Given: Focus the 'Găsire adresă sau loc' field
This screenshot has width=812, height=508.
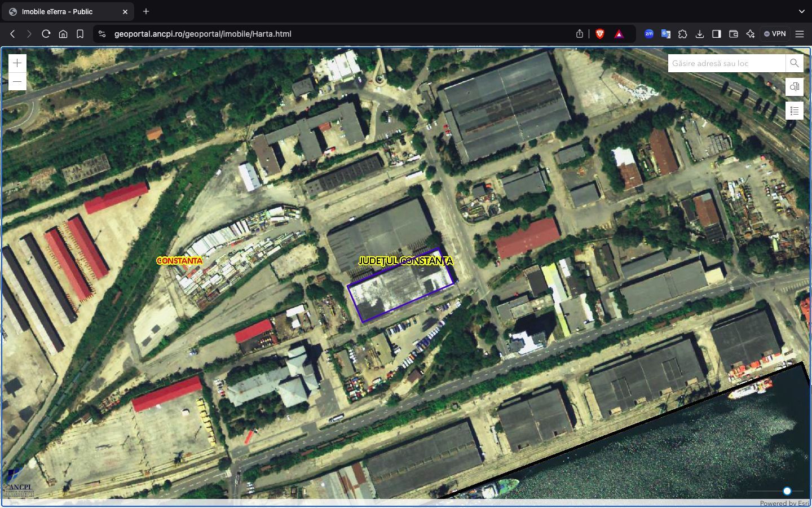Looking at the screenshot, I should click(x=726, y=63).
